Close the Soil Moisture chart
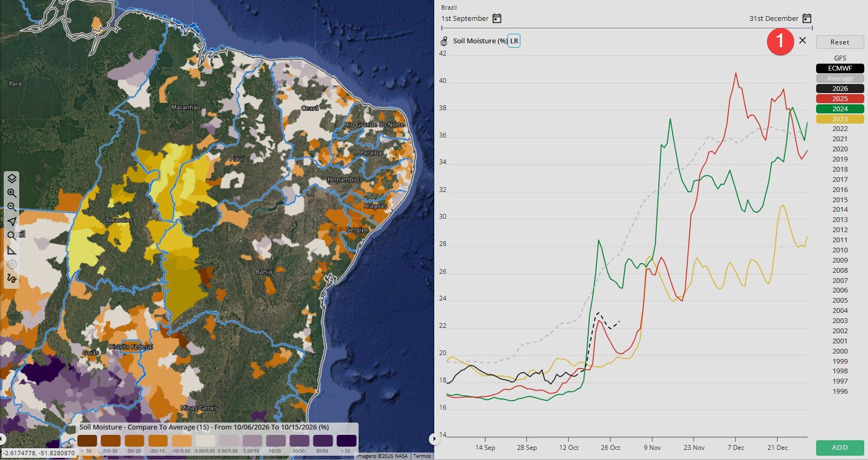Screen dimensions: 868x460 802,40
